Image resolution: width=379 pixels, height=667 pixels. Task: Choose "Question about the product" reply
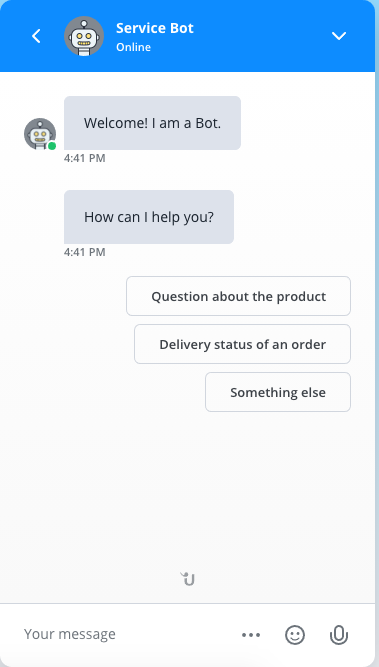coord(238,296)
